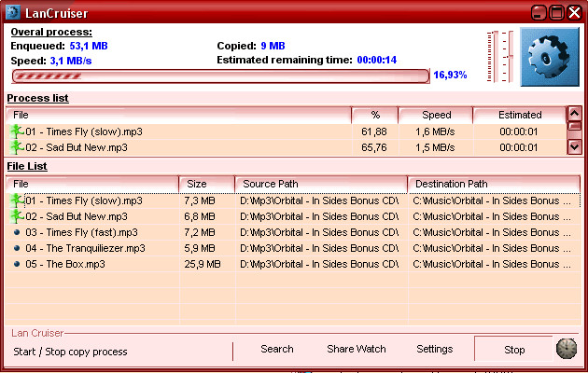Sort File List by File column header
The width and height of the screenshot is (588, 373).
(92, 184)
